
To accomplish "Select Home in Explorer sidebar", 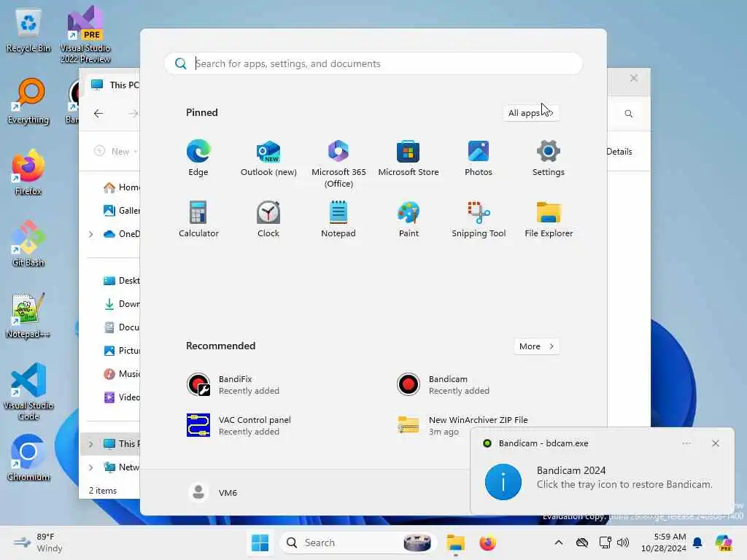I will pyautogui.click(x=121, y=187).
